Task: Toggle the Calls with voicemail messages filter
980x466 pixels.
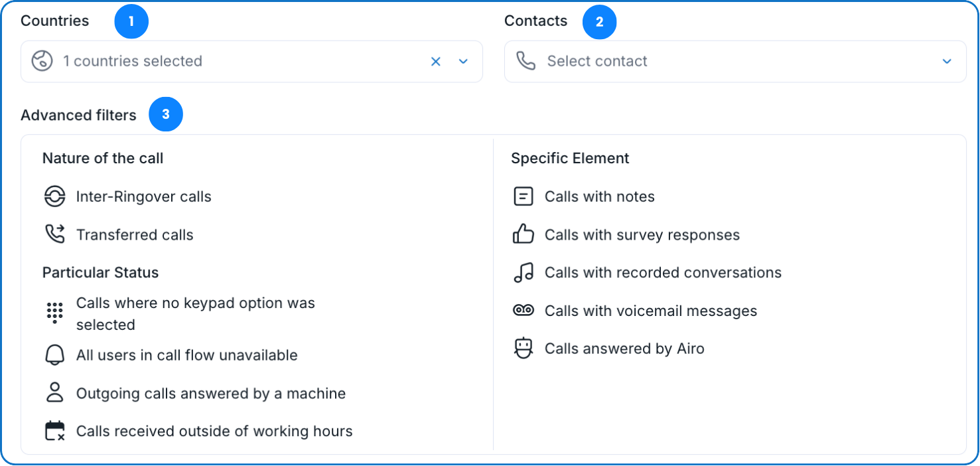Action: point(650,311)
